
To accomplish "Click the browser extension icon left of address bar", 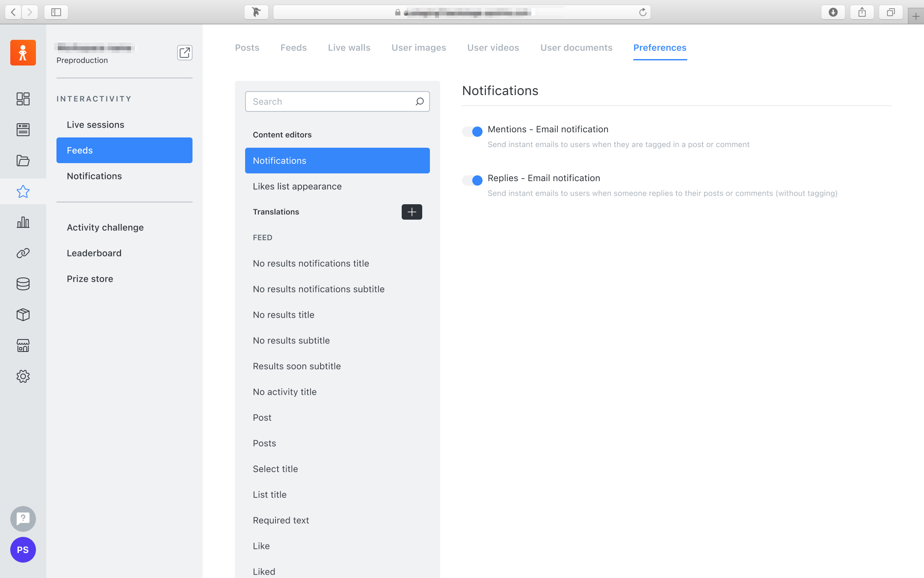I will (256, 12).
